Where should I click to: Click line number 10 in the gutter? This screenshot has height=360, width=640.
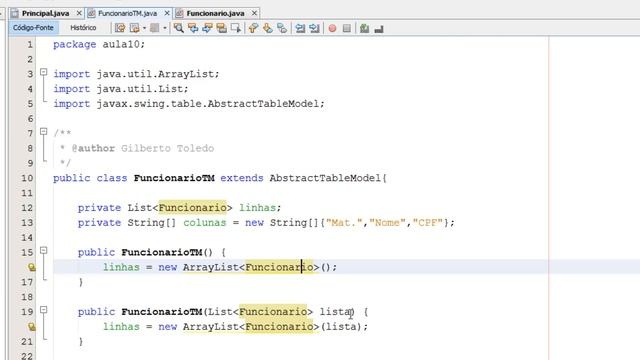pos(27,178)
